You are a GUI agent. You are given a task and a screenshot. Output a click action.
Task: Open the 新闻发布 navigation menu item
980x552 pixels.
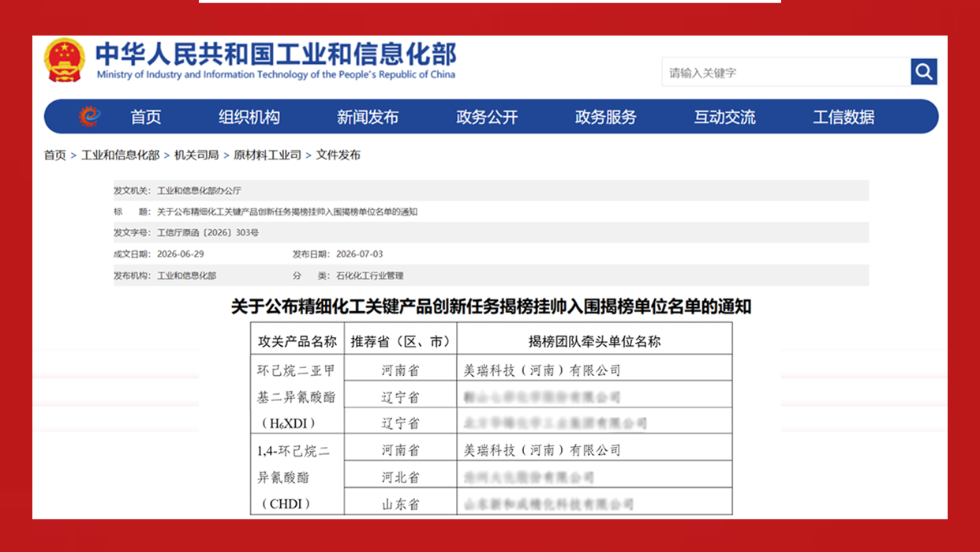click(368, 117)
